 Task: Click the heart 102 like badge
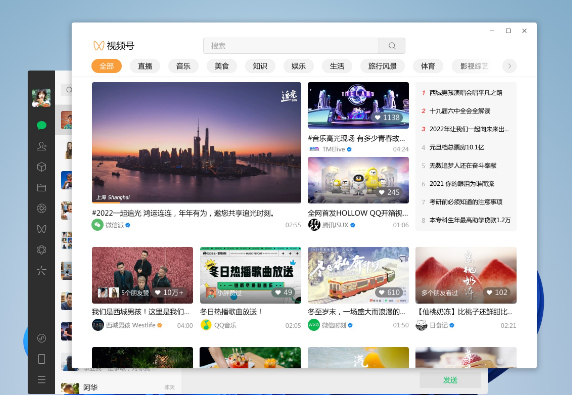click(x=497, y=293)
